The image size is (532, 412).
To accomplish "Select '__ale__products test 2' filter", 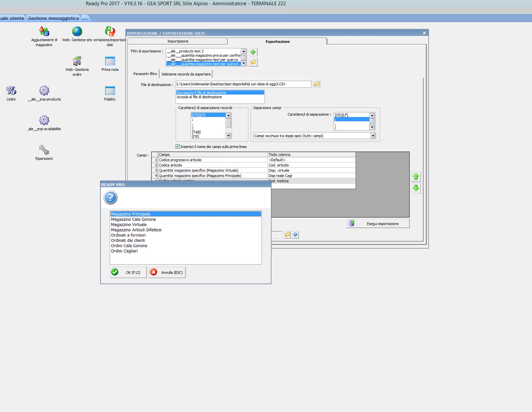I will click(203, 51).
